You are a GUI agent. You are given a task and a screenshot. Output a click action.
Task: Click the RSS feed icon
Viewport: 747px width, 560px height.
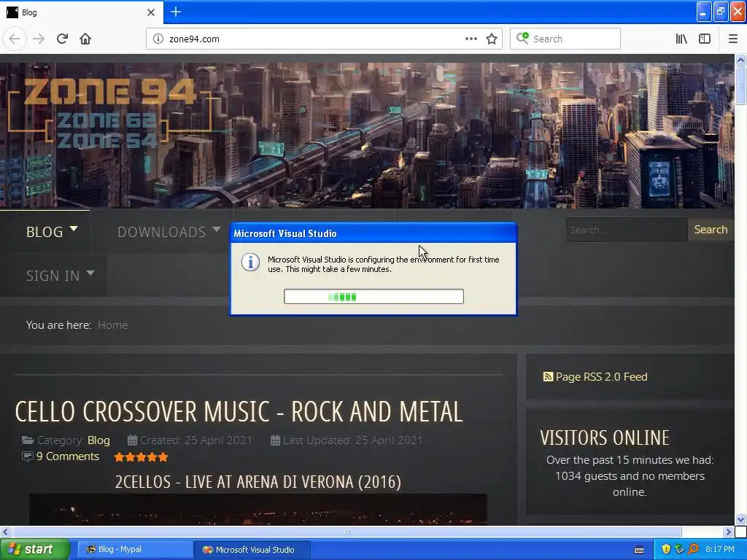(x=548, y=377)
